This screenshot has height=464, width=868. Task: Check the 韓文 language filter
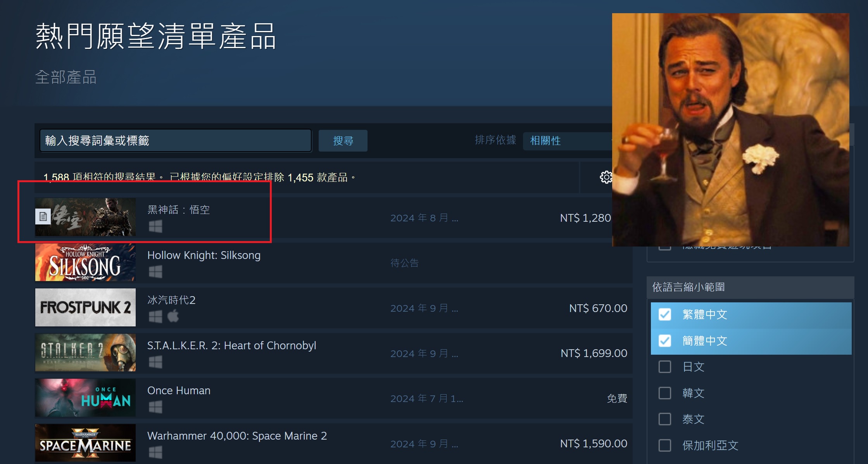[x=664, y=393]
